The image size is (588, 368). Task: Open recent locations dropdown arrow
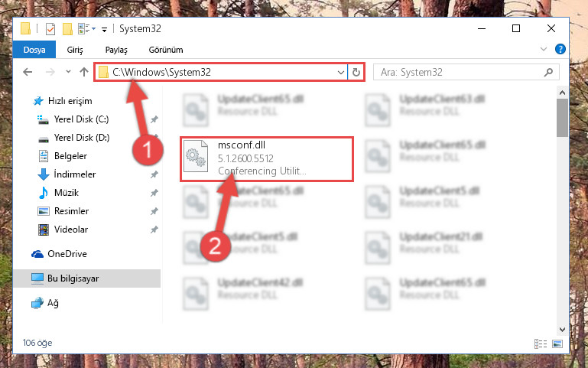(68, 71)
